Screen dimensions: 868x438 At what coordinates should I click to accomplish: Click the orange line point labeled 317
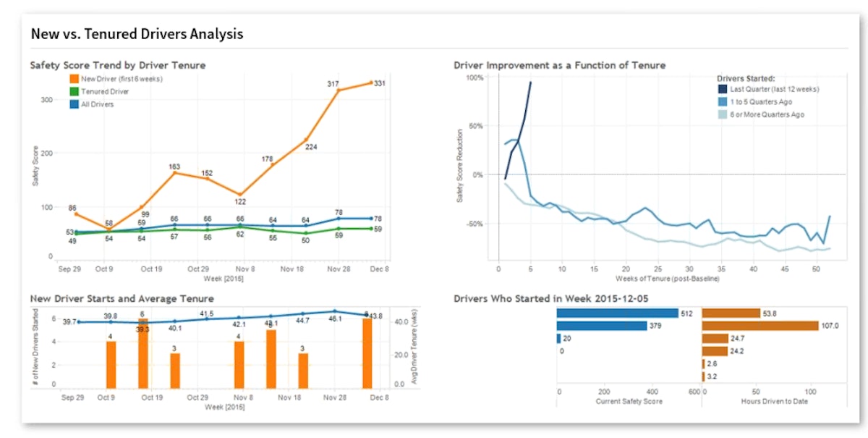(x=338, y=90)
